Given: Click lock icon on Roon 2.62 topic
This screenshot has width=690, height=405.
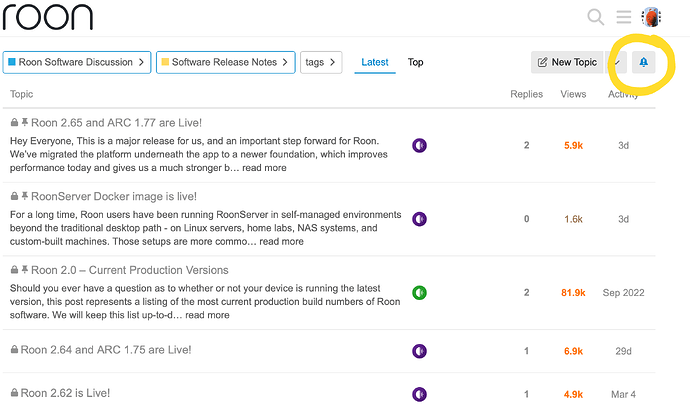Looking at the screenshot, I should [14, 393].
